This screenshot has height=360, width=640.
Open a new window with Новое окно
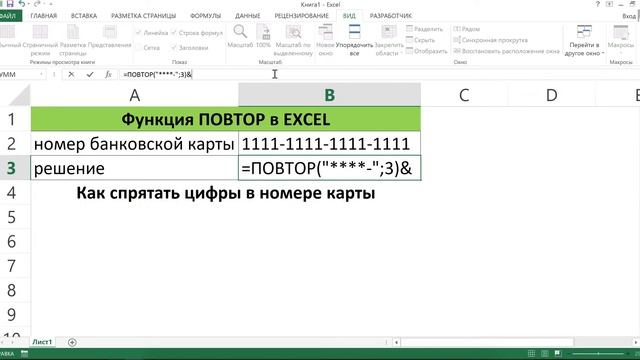coord(325,40)
